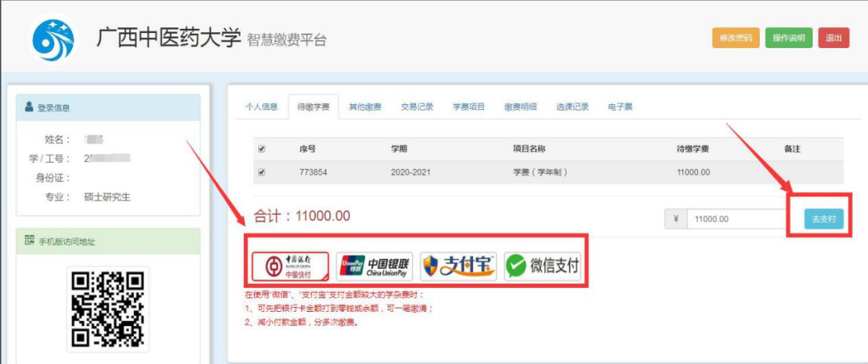The height and width of the screenshot is (364, 868).
Task: Choose China UnionPay payment option
Action: (374, 265)
